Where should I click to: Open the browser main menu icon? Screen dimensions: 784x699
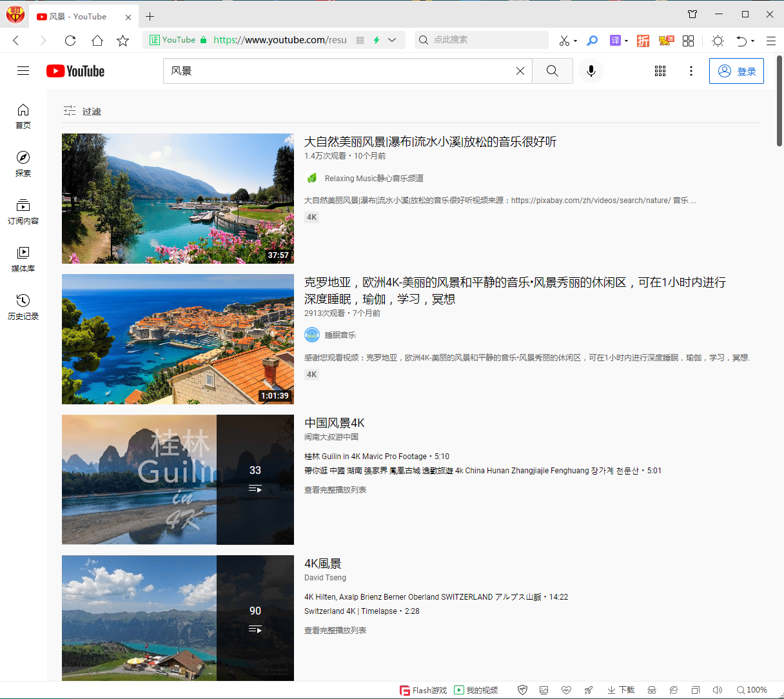[x=770, y=41]
